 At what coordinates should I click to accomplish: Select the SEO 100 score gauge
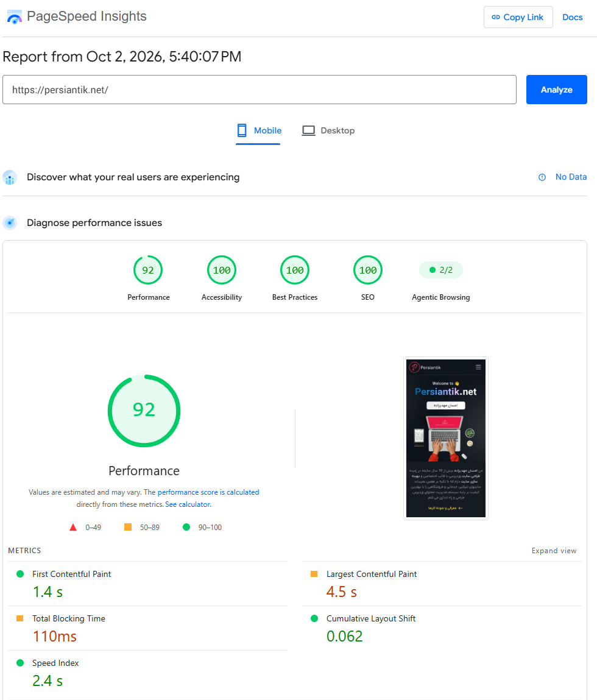click(x=368, y=270)
